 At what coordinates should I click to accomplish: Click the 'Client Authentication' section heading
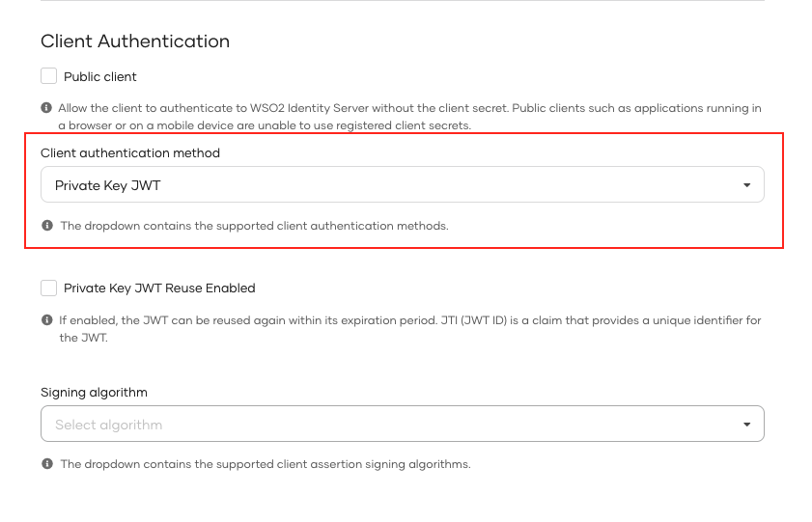click(135, 41)
